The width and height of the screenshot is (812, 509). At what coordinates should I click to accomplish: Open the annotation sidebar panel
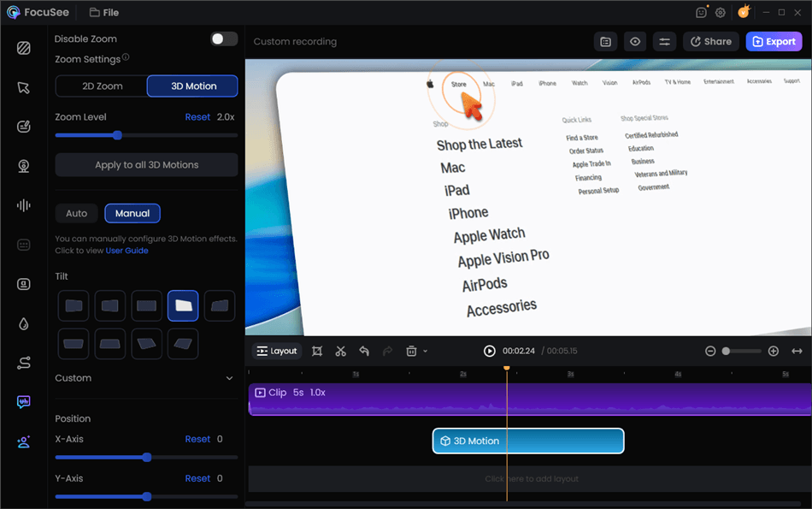coord(23,127)
